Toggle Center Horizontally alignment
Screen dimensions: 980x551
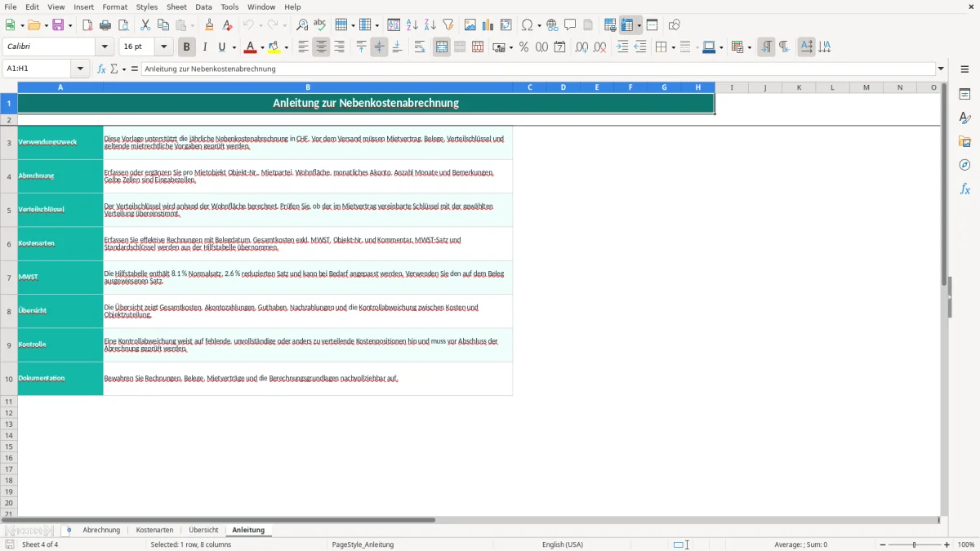pyautogui.click(x=321, y=47)
